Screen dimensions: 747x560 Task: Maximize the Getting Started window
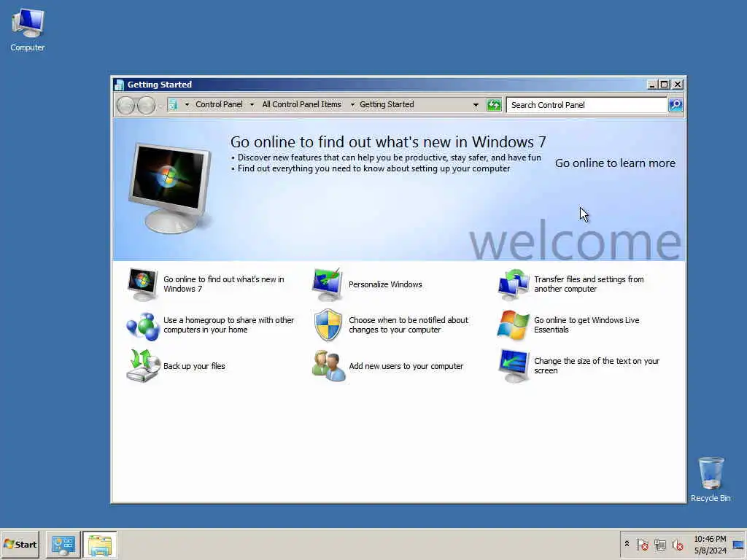[x=664, y=85]
